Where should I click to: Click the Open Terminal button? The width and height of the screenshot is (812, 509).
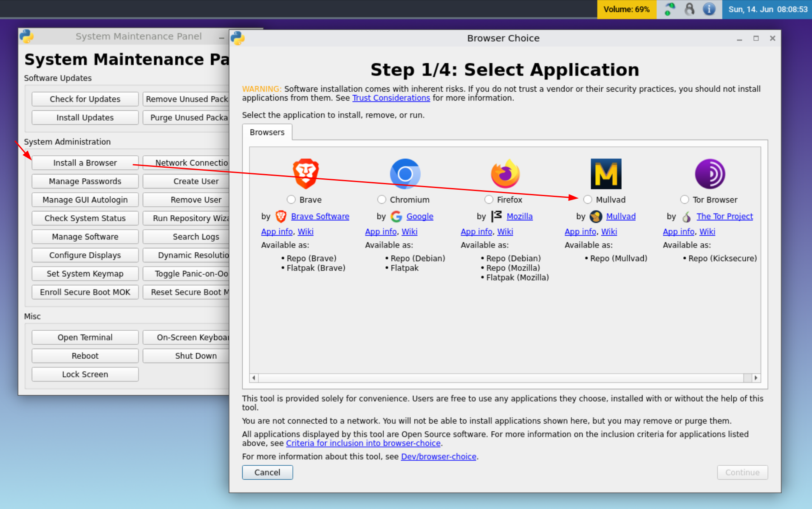pos(85,337)
